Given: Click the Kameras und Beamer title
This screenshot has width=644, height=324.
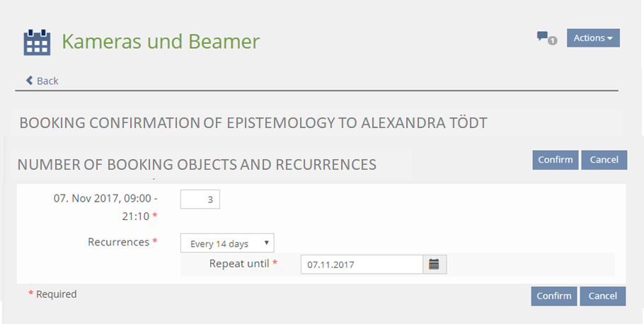Looking at the screenshot, I should [x=161, y=42].
